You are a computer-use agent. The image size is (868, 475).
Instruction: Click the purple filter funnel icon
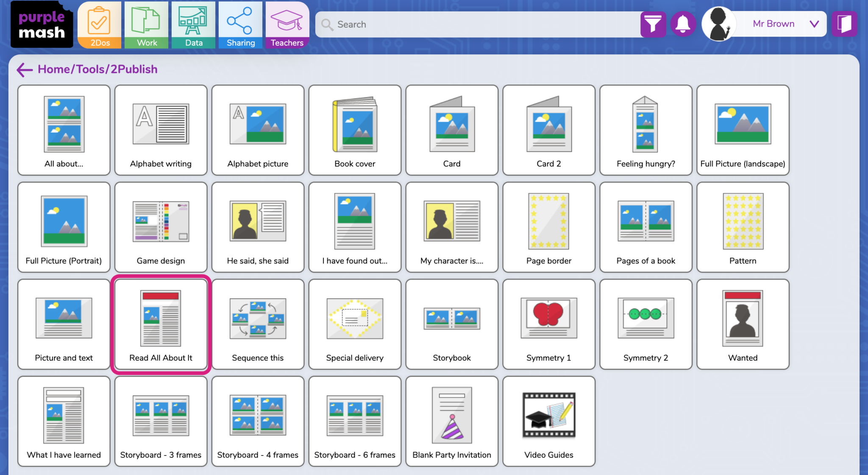(653, 24)
